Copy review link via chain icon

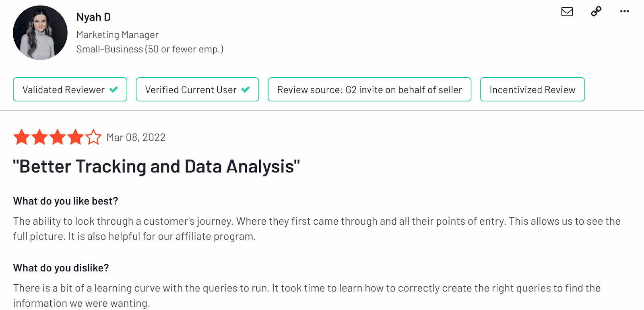pyautogui.click(x=596, y=11)
